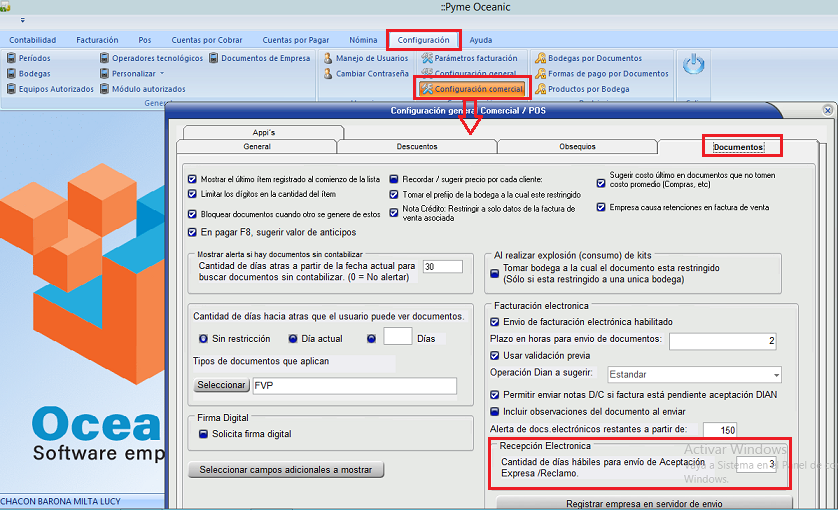
Task: Uncheck 'Usar validación previa'
Action: point(495,356)
